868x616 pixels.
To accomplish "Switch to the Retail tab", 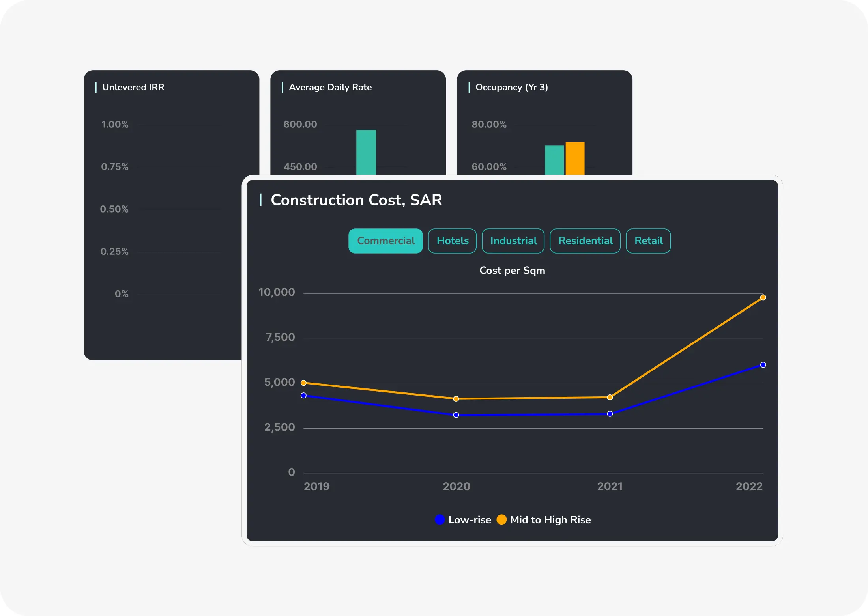I will pyautogui.click(x=648, y=241).
